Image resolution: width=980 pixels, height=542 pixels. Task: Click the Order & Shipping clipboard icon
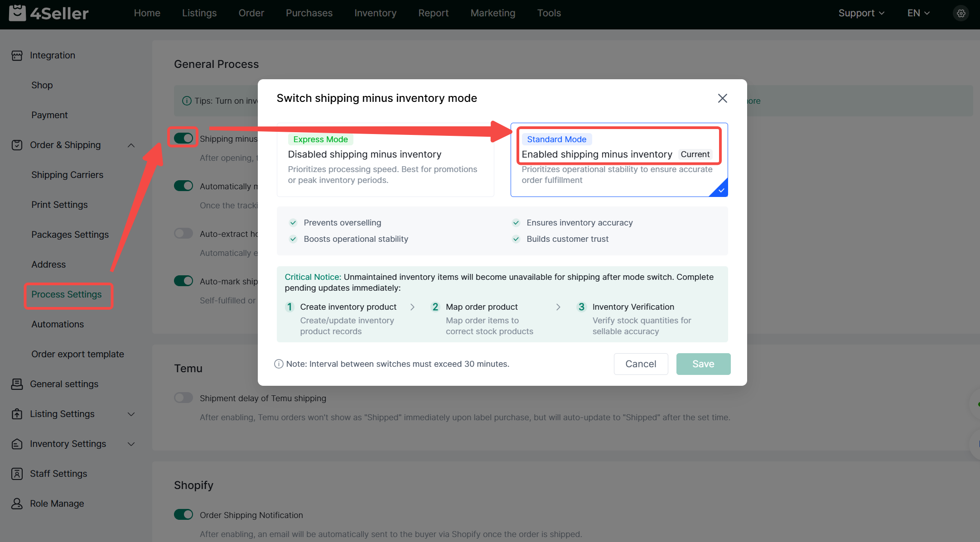click(x=17, y=145)
